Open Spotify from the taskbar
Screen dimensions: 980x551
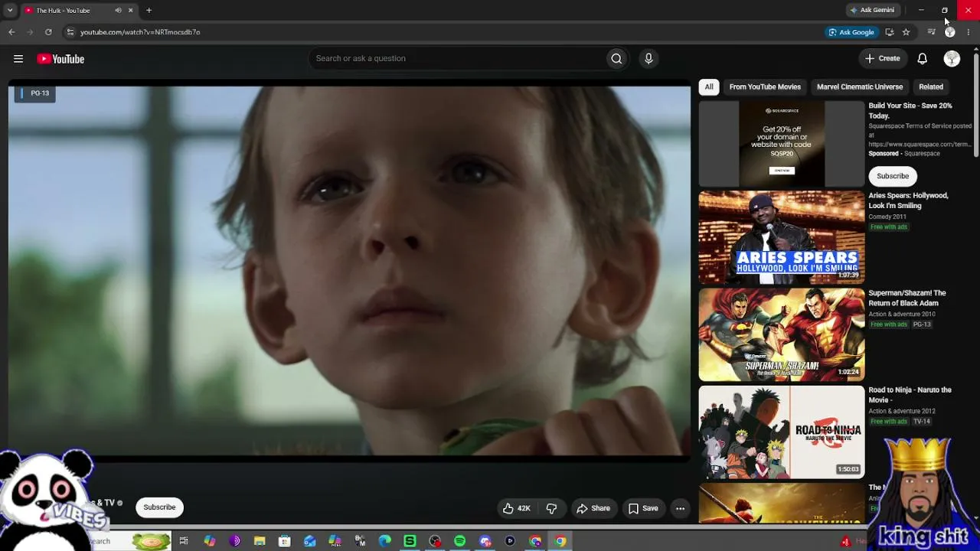(459, 541)
